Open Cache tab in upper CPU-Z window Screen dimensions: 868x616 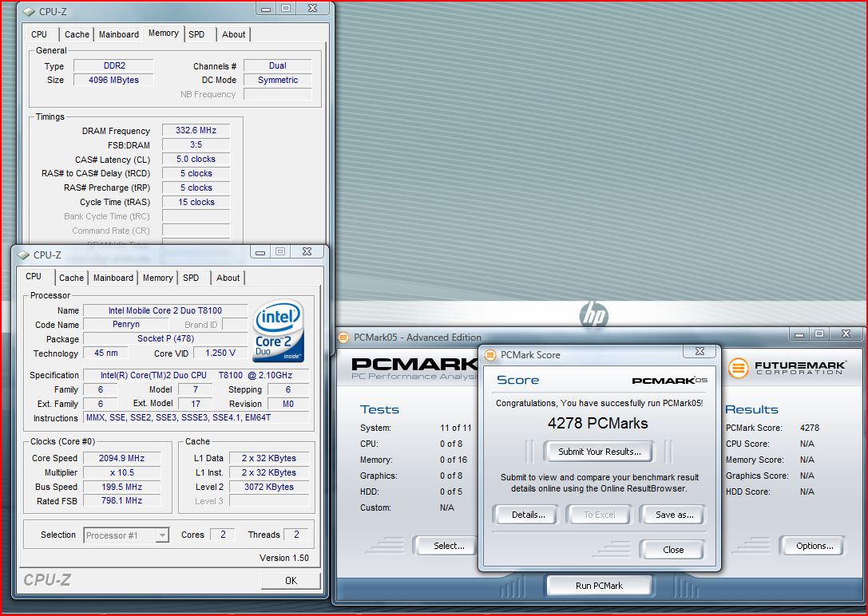(77, 34)
